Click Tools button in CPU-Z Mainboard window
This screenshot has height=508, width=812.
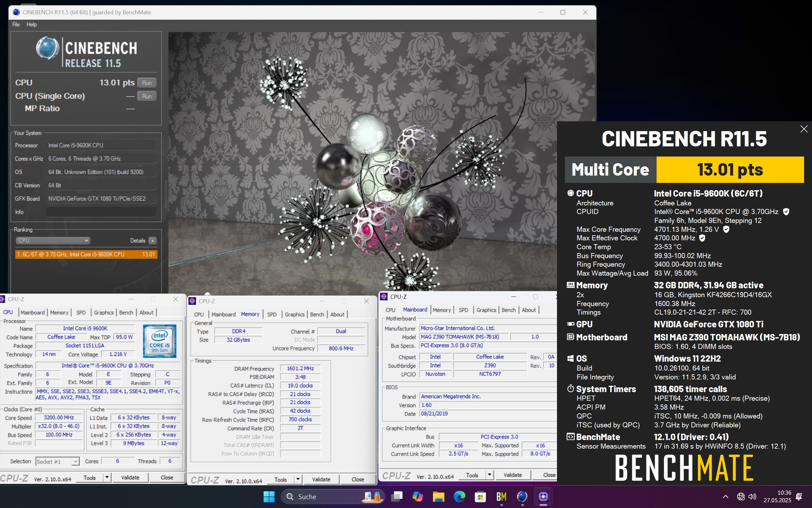click(472, 475)
